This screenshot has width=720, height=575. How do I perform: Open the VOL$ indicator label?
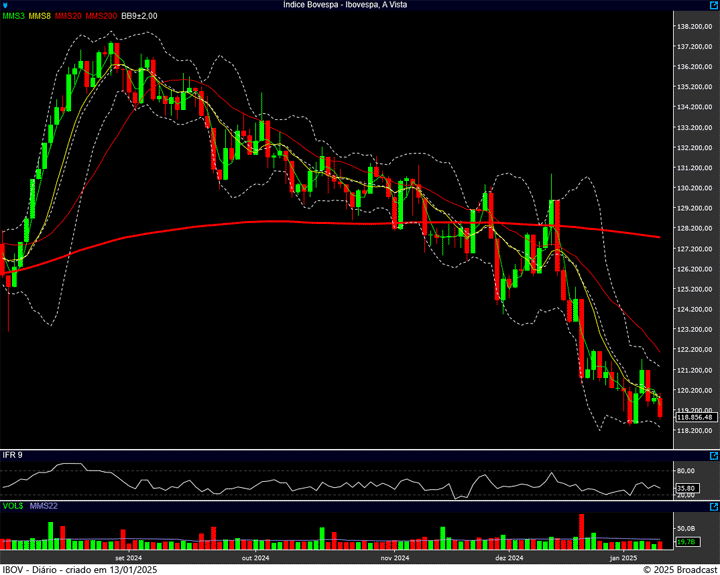(x=13, y=507)
